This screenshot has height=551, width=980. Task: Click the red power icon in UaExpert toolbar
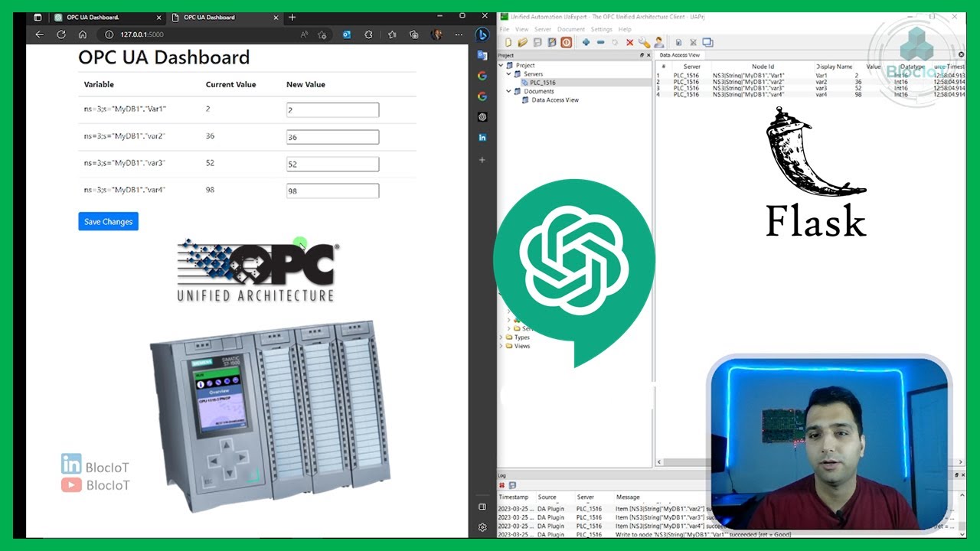[x=567, y=43]
